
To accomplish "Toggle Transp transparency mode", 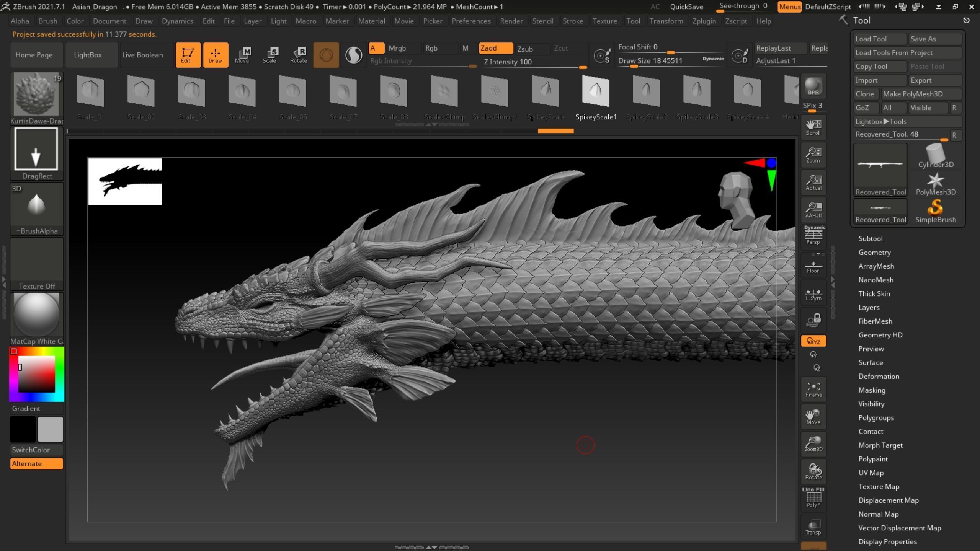I will click(813, 527).
